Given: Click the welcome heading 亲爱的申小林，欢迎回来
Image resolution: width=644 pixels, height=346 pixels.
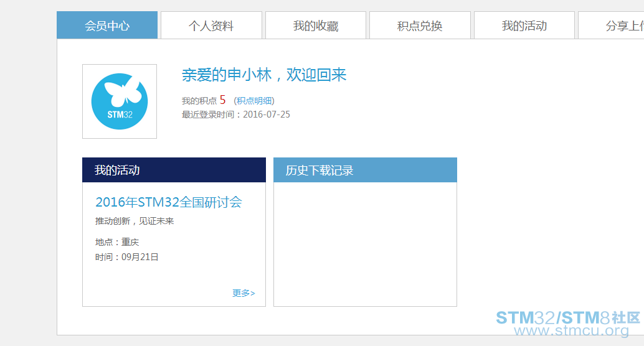Looking at the screenshot, I should pyautogui.click(x=264, y=75).
